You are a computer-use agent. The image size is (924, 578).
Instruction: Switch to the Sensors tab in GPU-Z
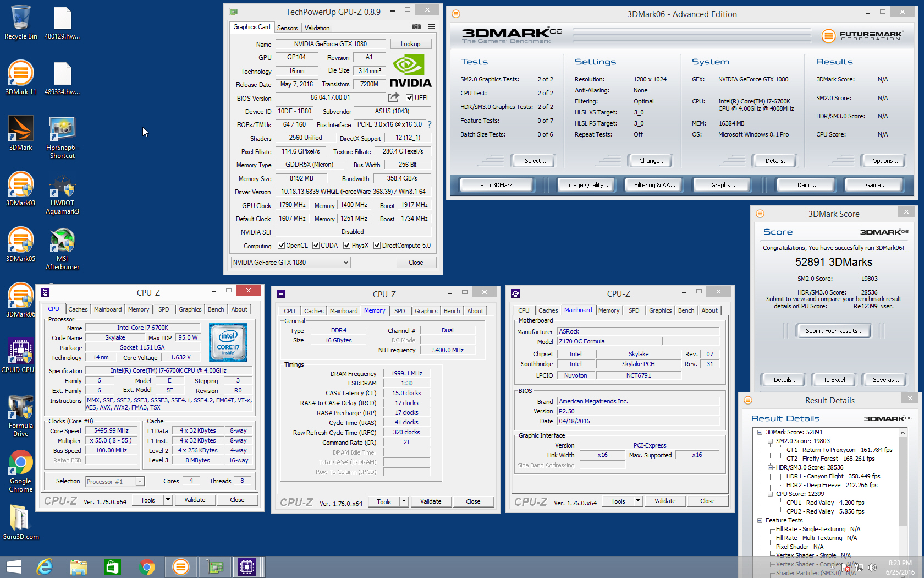[287, 28]
